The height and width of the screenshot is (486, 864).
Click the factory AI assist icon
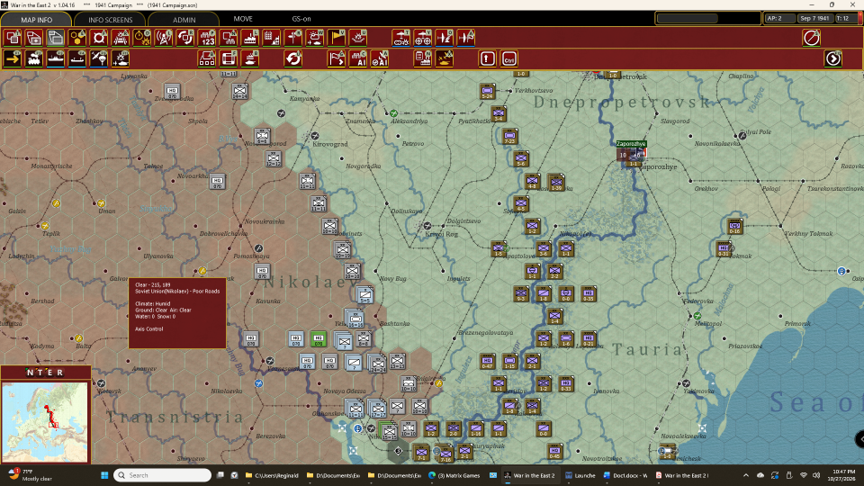[x=358, y=58]
